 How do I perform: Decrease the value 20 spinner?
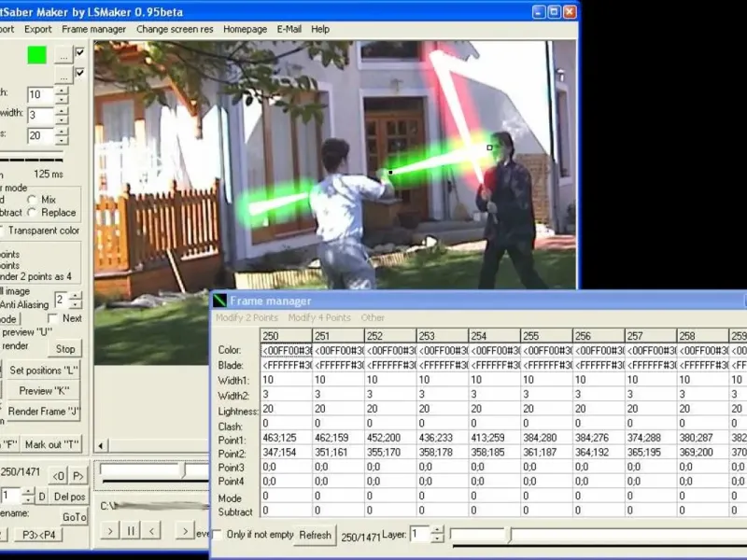point(62,140)
